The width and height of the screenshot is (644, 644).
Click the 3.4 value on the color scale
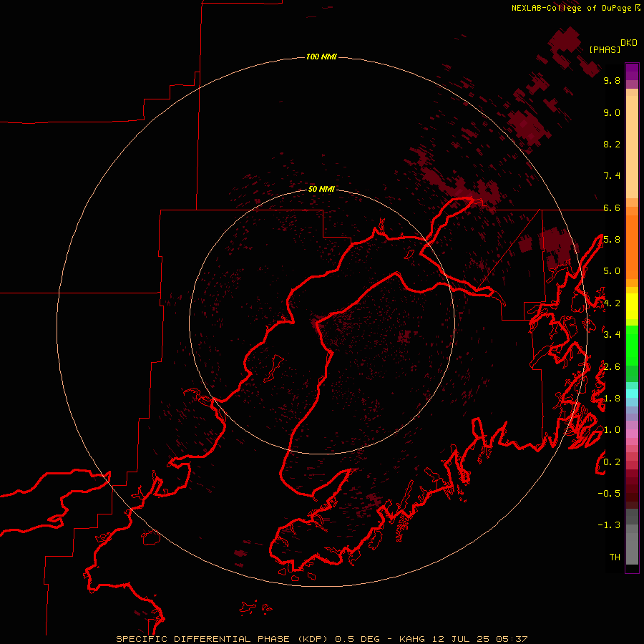[x=612, y=335]
